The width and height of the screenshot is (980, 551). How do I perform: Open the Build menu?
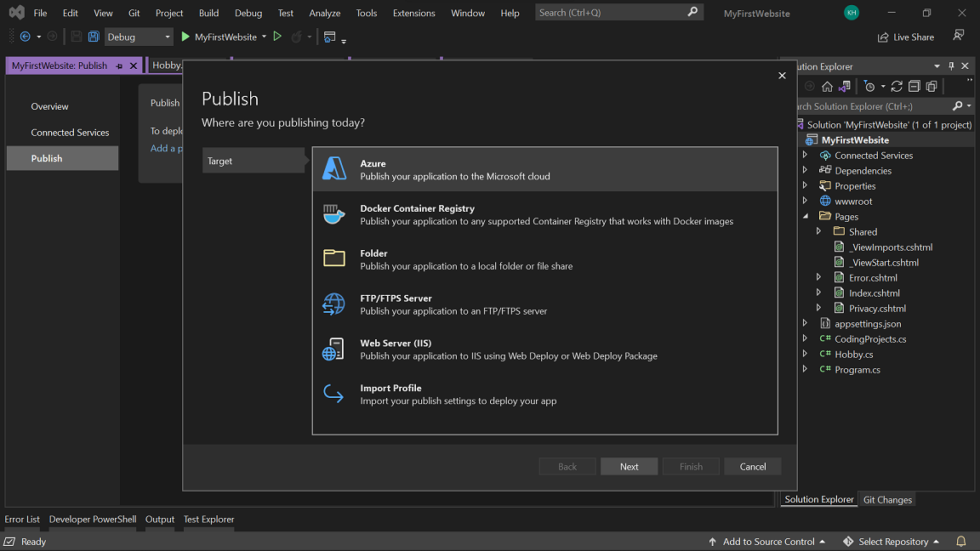[208, 13]
